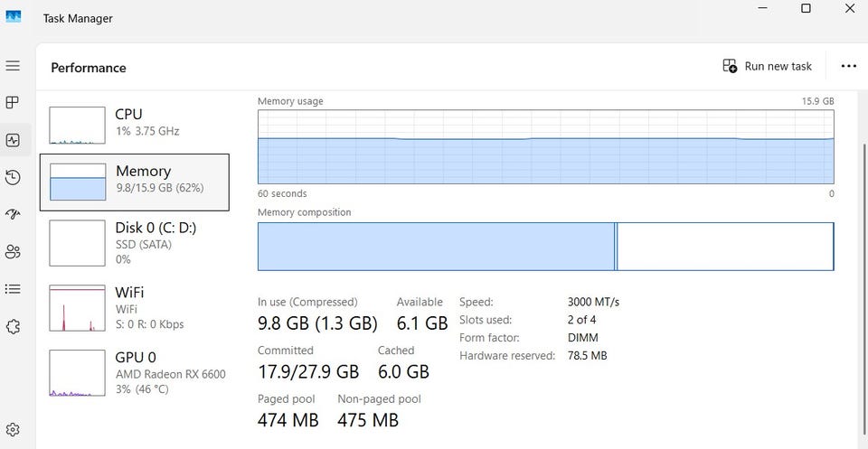868x449 pixels.
Task: Click the Slots used value 2 of 4
Action: click(x=581, y=320)
